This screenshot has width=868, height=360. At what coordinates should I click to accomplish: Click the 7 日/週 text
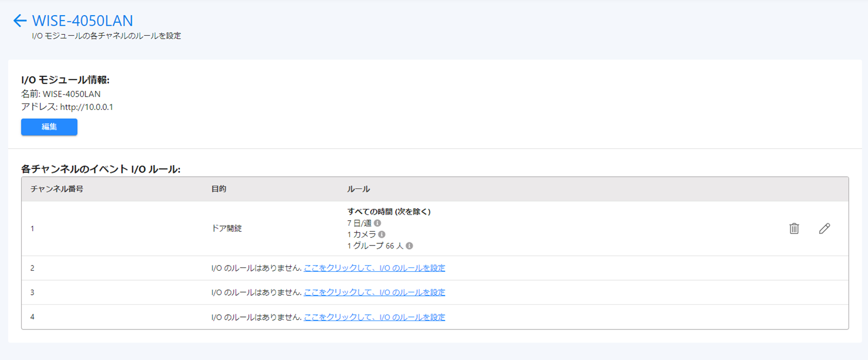tap(359, 223)
